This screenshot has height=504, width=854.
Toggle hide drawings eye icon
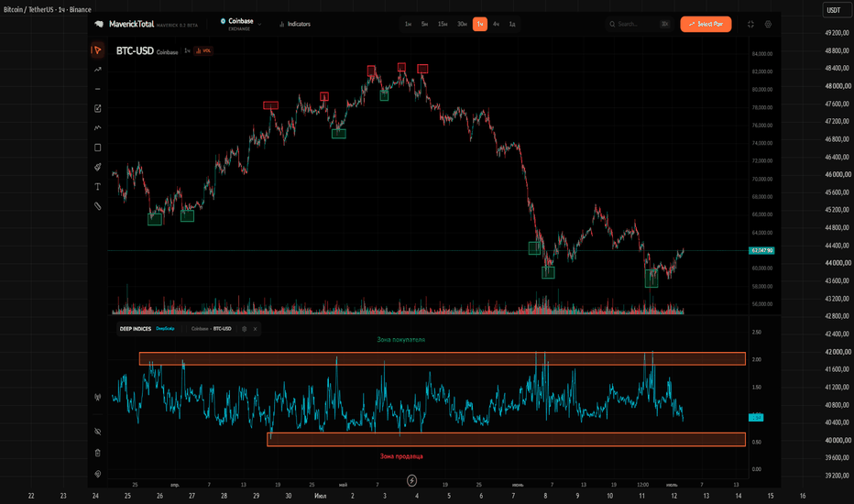[x=97, y=432]
